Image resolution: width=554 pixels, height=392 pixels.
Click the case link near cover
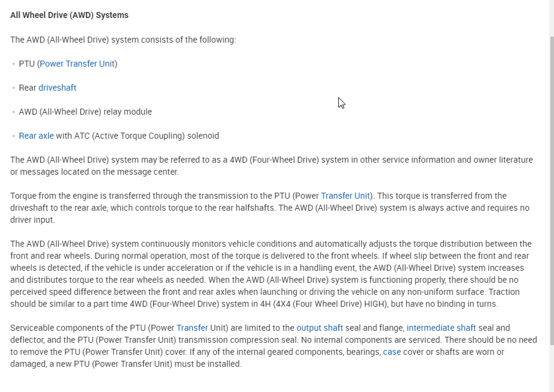[x=392, y=352]
